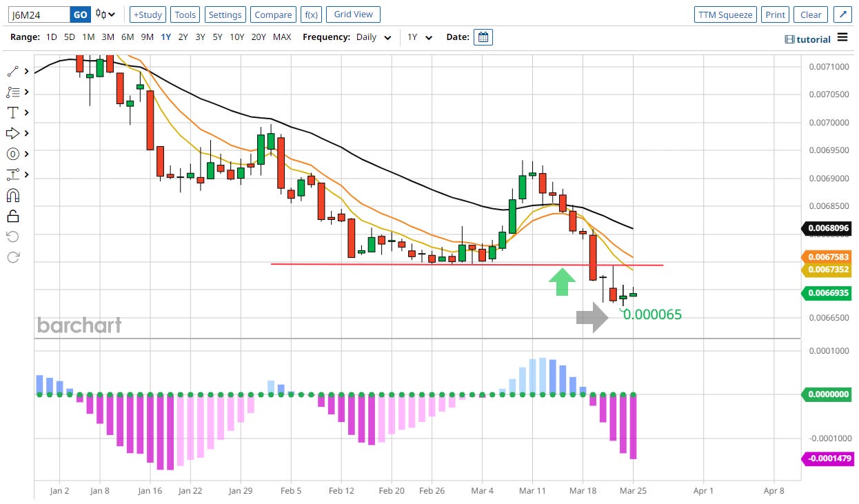Select the 5D range
Viewport: 859px width, 504px height.
70,37
